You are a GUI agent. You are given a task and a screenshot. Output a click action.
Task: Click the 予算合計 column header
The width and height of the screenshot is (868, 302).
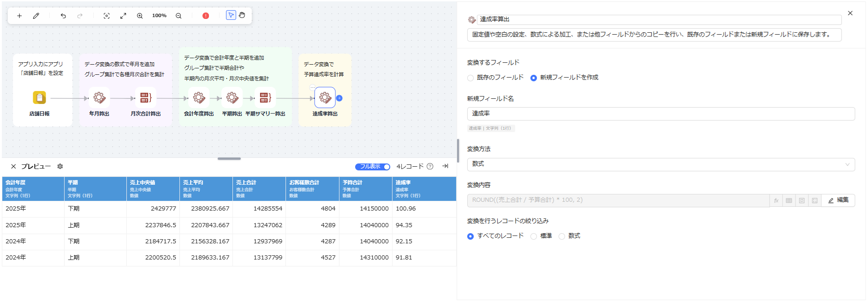365,189
